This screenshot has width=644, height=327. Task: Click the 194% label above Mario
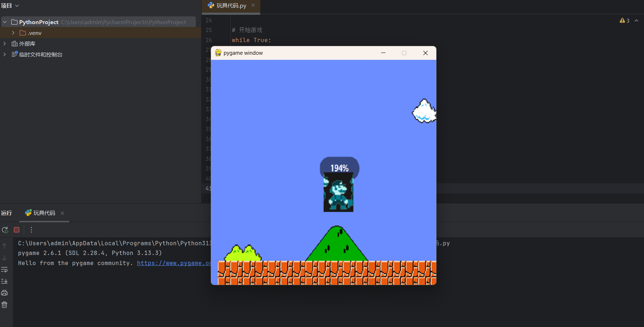(340, 168)
